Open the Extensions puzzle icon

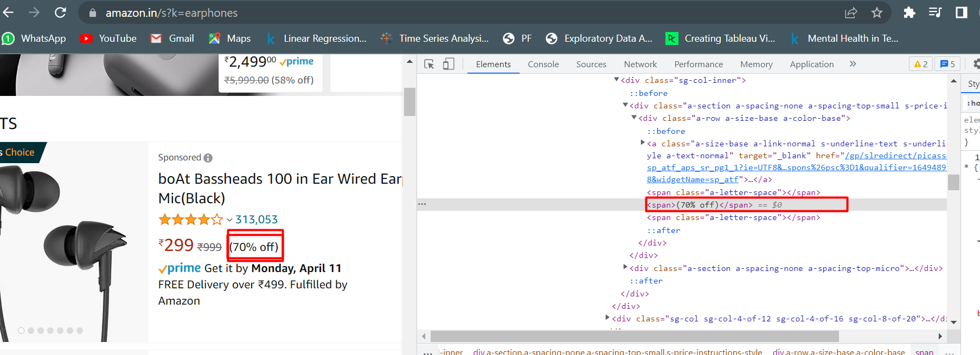click(909, 12)
